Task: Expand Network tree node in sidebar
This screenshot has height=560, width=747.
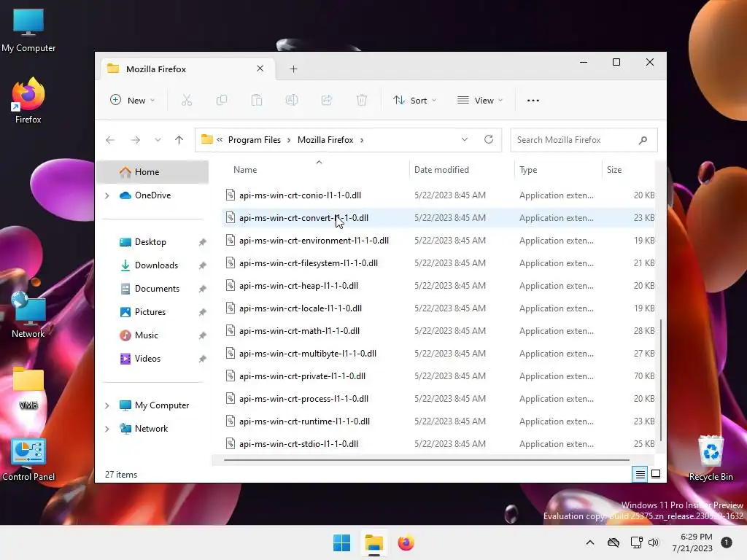Action: point(107,429)
